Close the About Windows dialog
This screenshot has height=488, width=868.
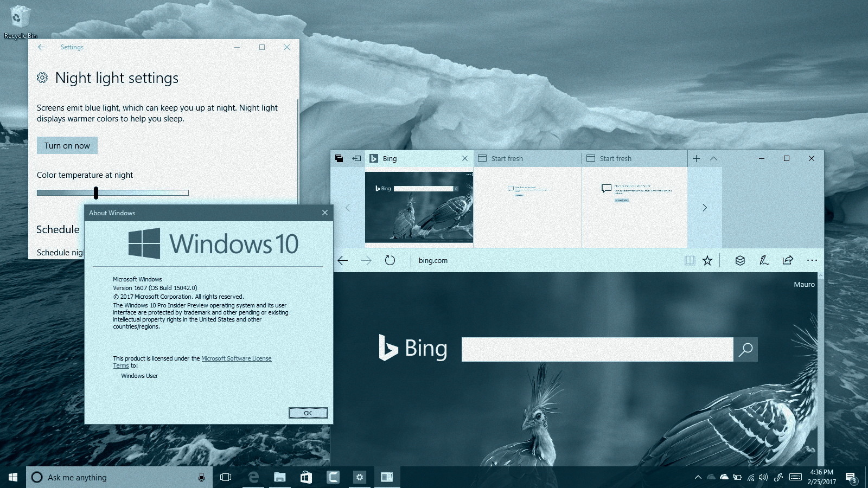(325, 213)
